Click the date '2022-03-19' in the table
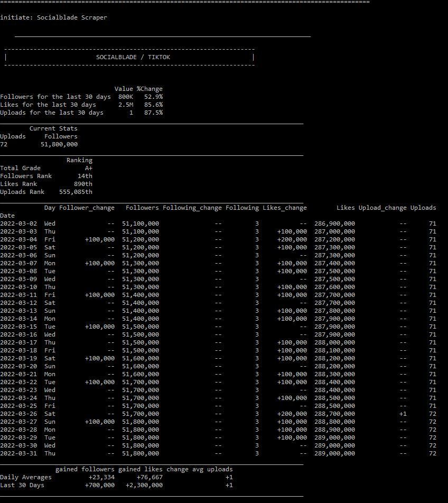 point(18,358)
